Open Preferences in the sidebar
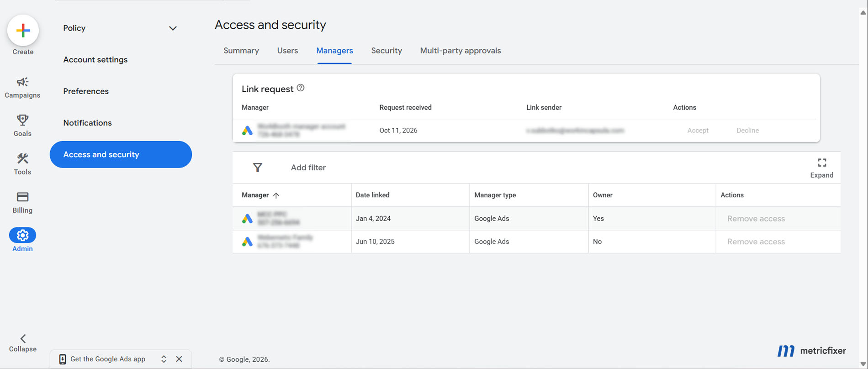This screenshot has height=369, width=868. [x=86, y=91]
